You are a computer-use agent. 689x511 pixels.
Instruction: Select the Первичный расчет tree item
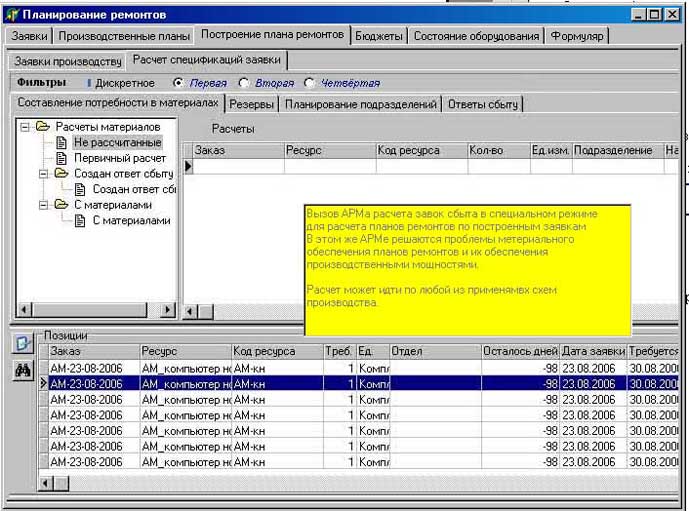pyautogui.click(x=120, y=158)
